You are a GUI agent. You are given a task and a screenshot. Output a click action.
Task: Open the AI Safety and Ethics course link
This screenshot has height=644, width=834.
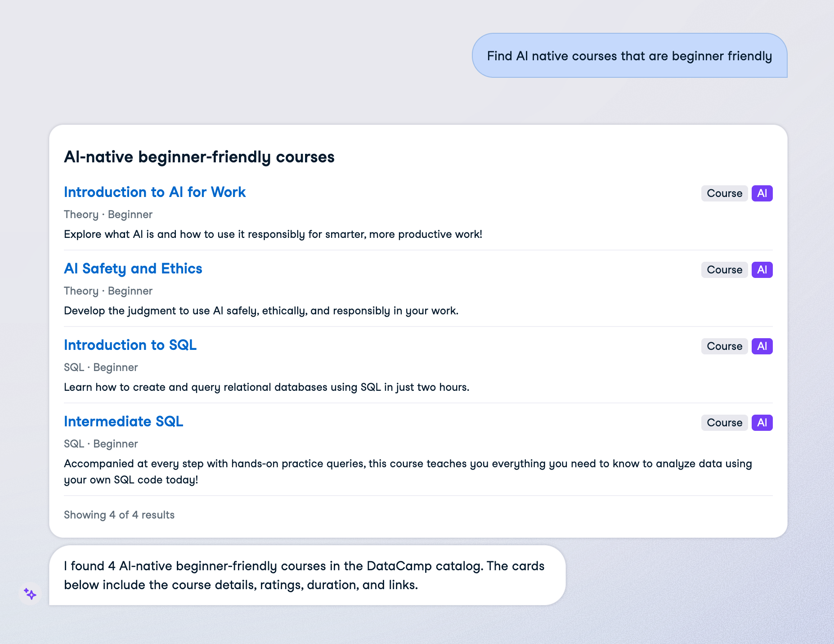(x=133, y=268)
